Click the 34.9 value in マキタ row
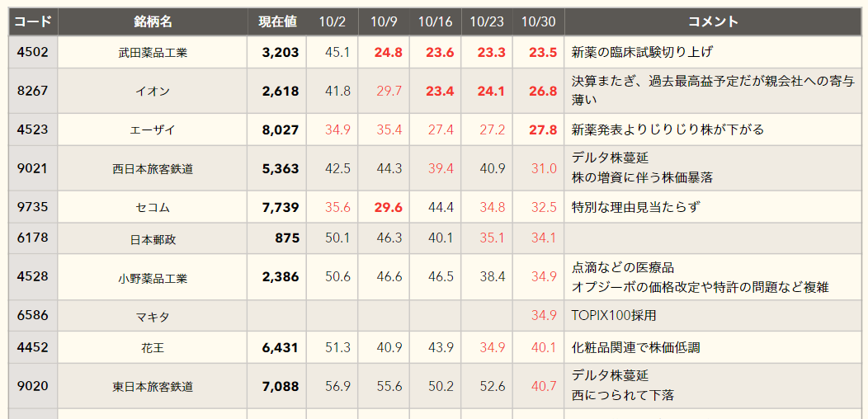 (545, 316)
